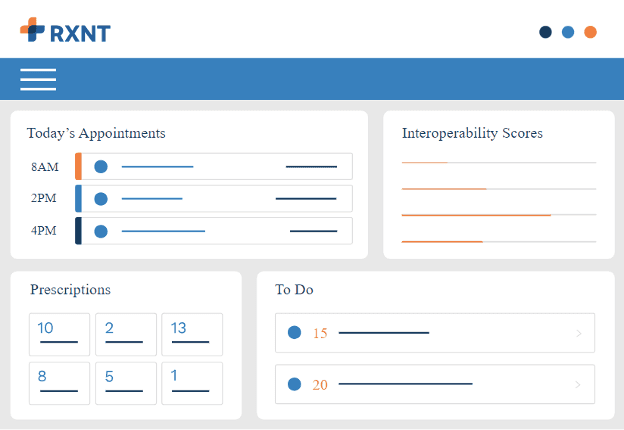This screenshot has width=624, height=430.
Task: Select the blue circle in 8AM appointment
Action: 100,167
